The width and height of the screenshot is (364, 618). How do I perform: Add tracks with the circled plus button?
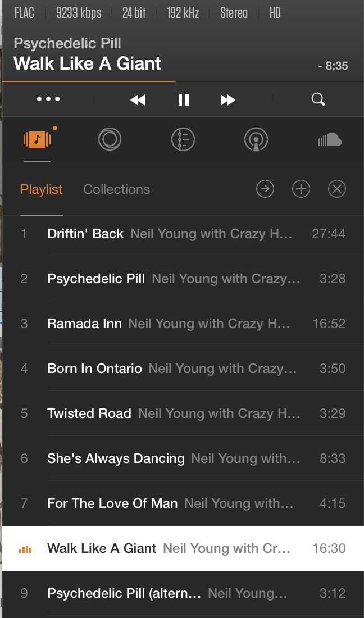[x=301, y=189]
